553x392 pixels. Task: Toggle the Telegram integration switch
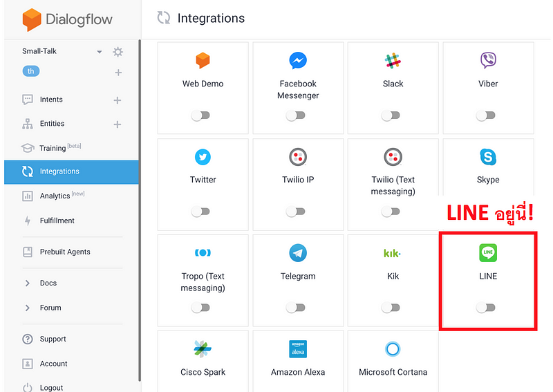pos(296,308)
